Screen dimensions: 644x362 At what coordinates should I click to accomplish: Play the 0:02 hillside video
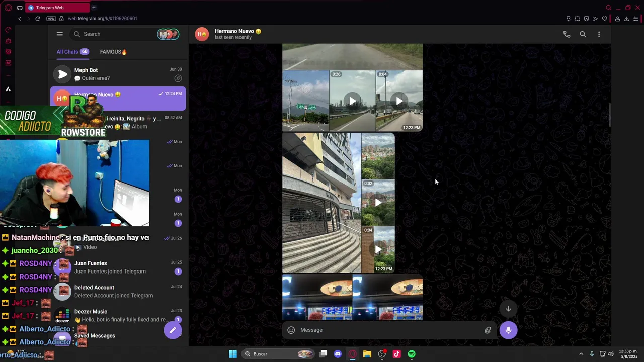378,203
